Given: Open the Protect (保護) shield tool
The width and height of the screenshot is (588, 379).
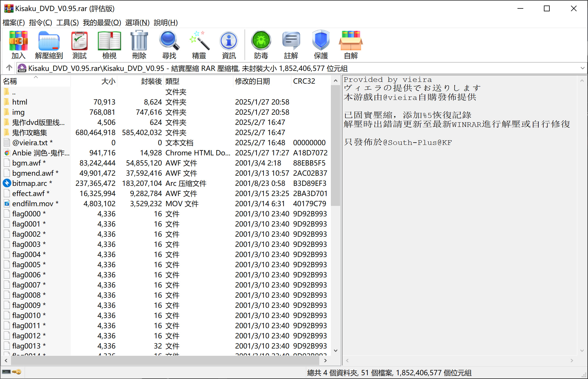Looking at the screenshot, I should 321,44.
